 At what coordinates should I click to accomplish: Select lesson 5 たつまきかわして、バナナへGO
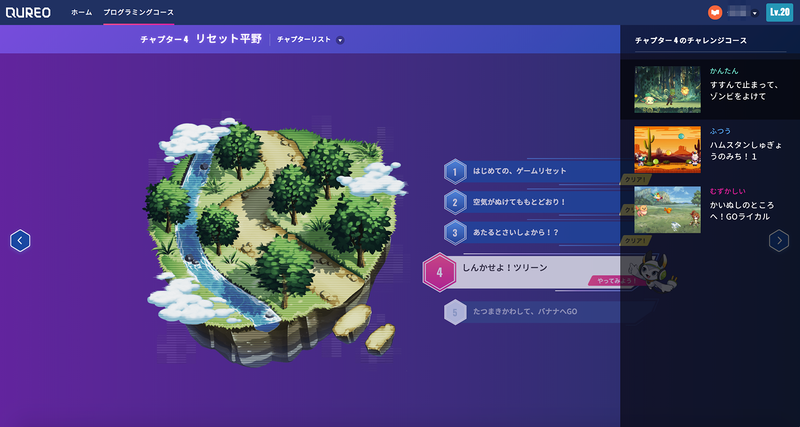tap(548, 312)
